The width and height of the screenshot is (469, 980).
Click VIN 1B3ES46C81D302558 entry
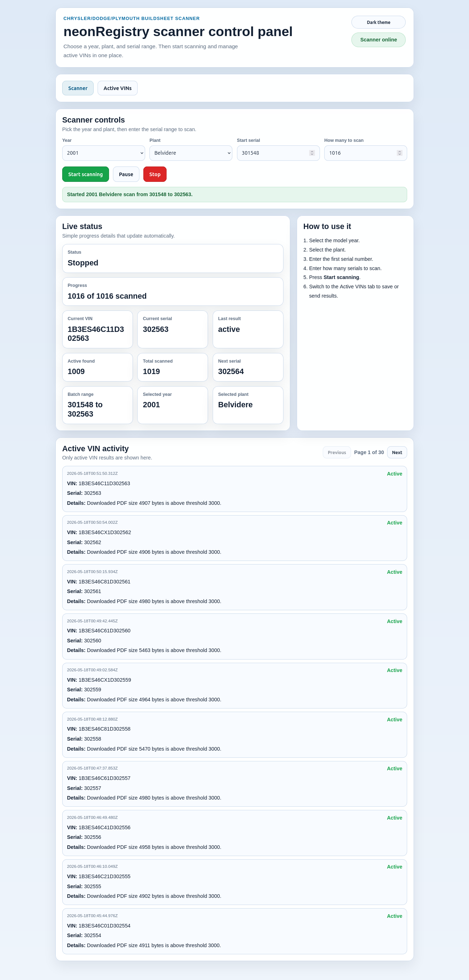[x=99, y=729]
